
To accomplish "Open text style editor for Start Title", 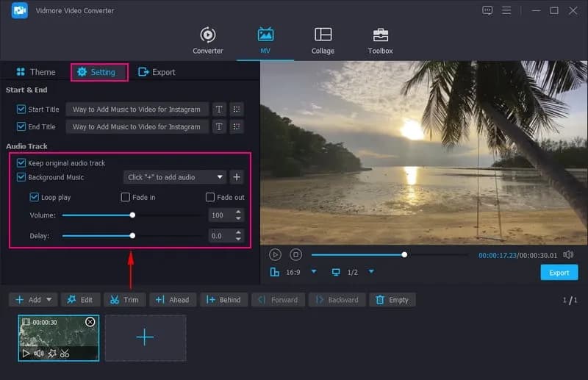I will tap(219, 110).
